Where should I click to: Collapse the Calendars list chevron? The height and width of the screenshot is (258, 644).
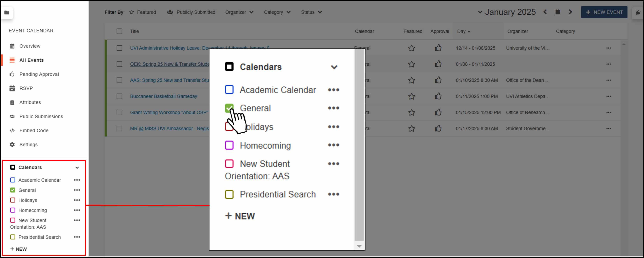(77, 167)
